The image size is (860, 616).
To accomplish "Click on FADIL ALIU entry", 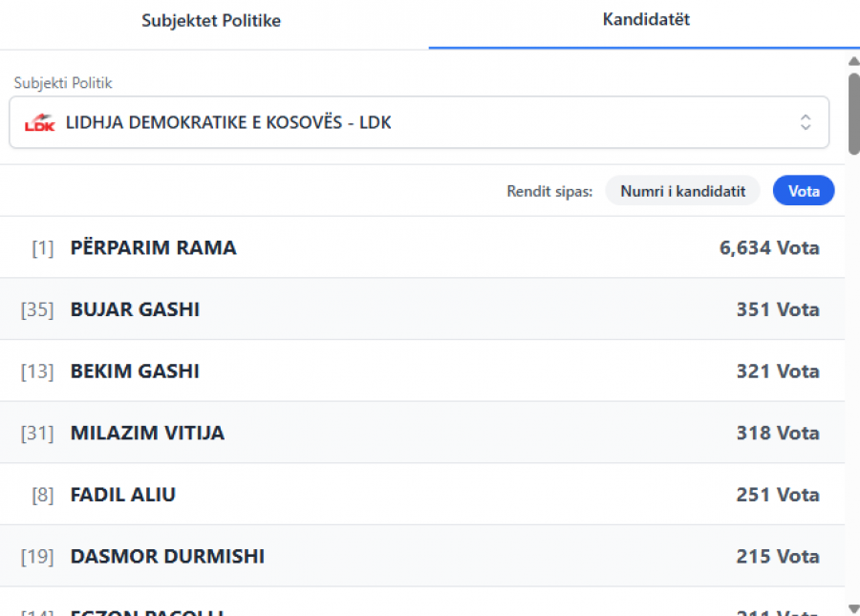I will (x=123, y=495).
